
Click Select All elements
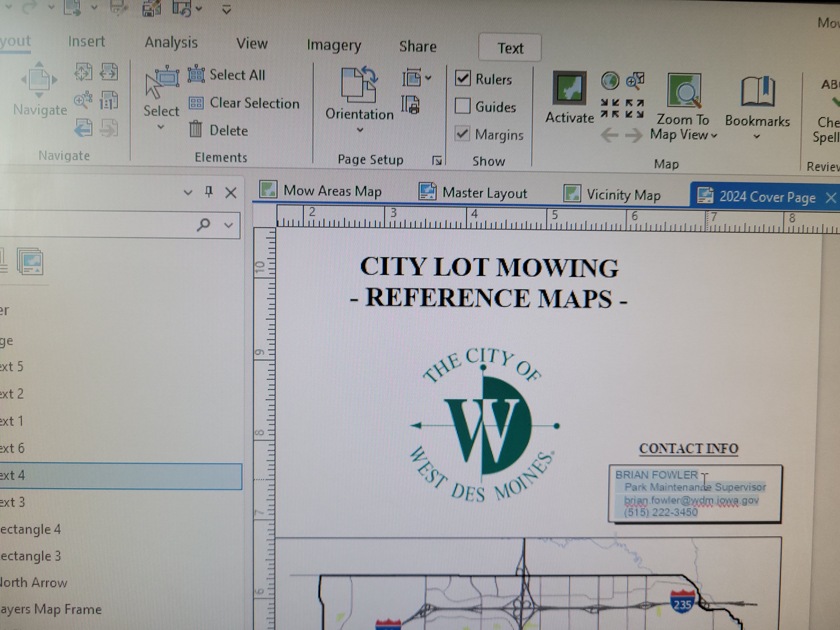[x=226, y=74]
